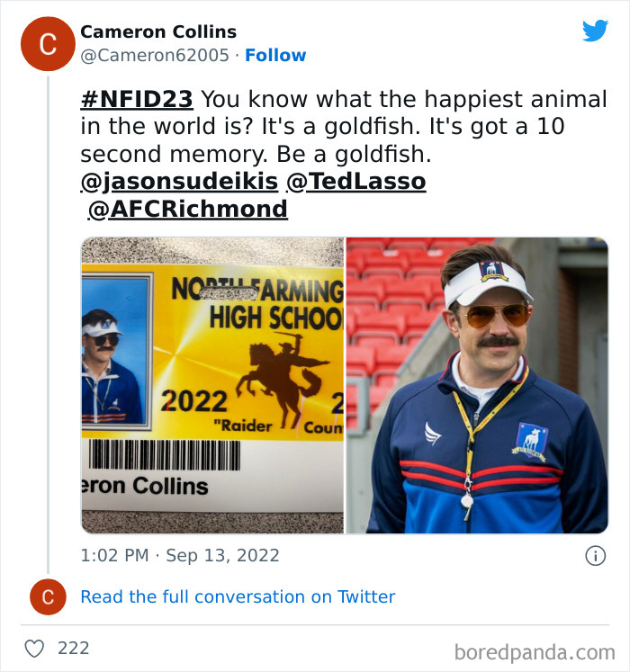Click the small avatar beside Read full conversation
Screen dimensions: 630x672
(48, 596)
